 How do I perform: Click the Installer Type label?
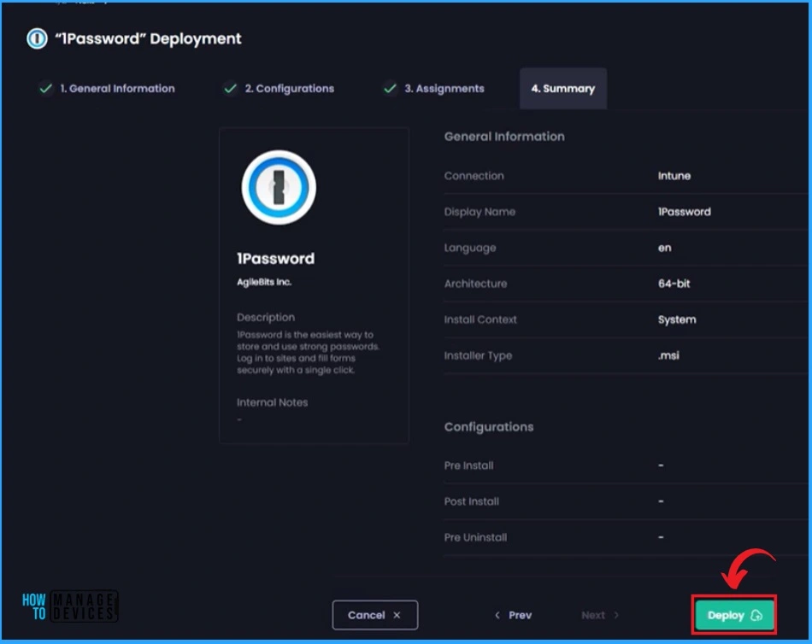[x=478, y=355]
